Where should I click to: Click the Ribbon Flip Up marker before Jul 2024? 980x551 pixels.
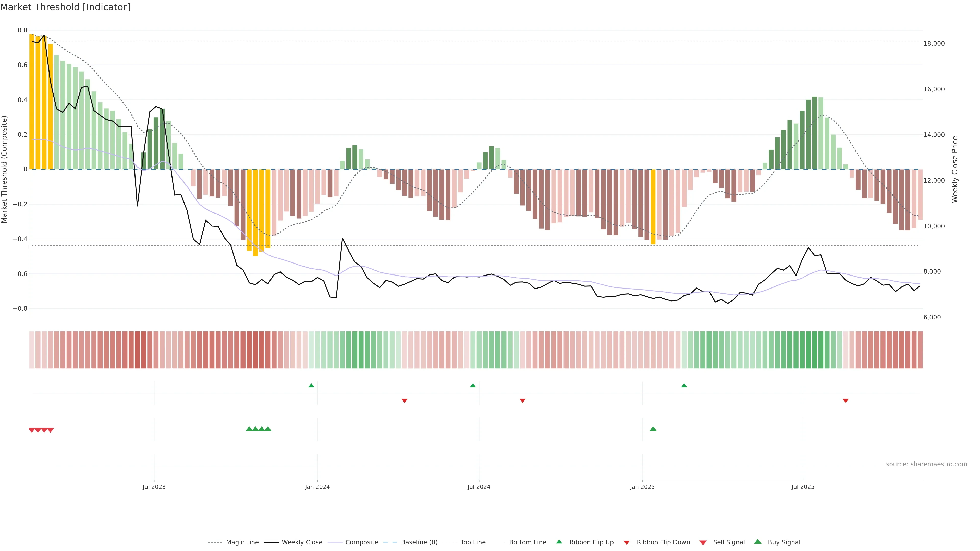(x=472, y=386)
